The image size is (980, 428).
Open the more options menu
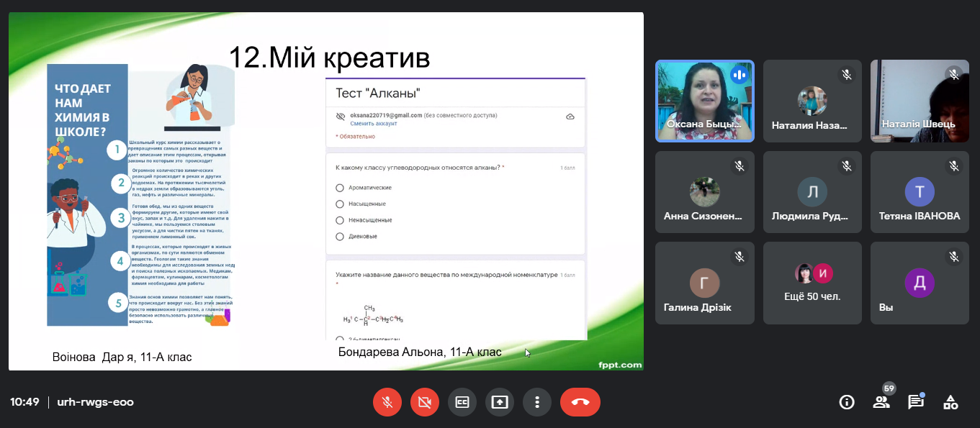(x=537, y=402)
